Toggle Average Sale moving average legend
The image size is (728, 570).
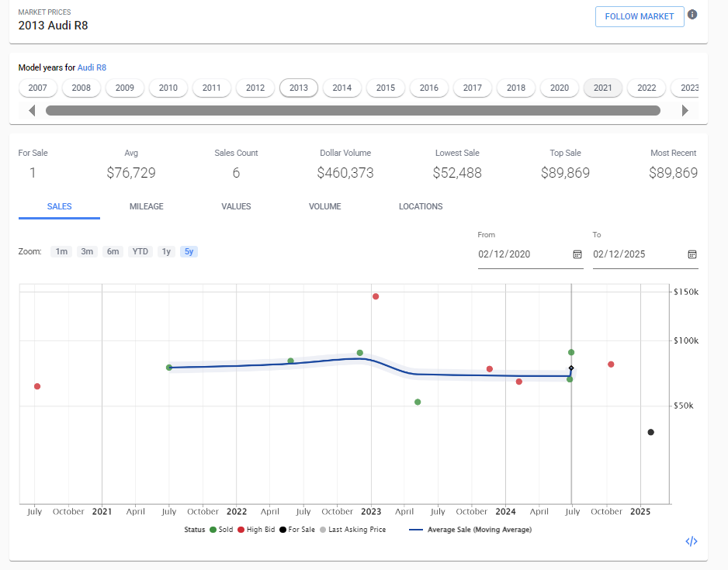pyautogui.click(x=470, y=530)
